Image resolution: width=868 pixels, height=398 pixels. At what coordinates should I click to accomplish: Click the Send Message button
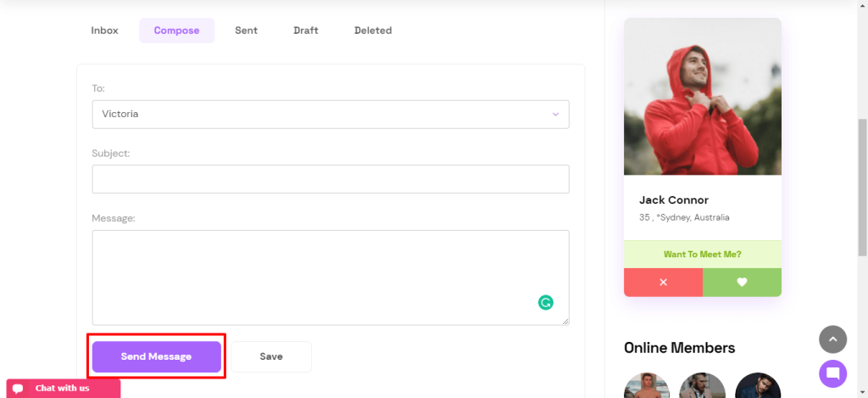(x=157, y=356)
